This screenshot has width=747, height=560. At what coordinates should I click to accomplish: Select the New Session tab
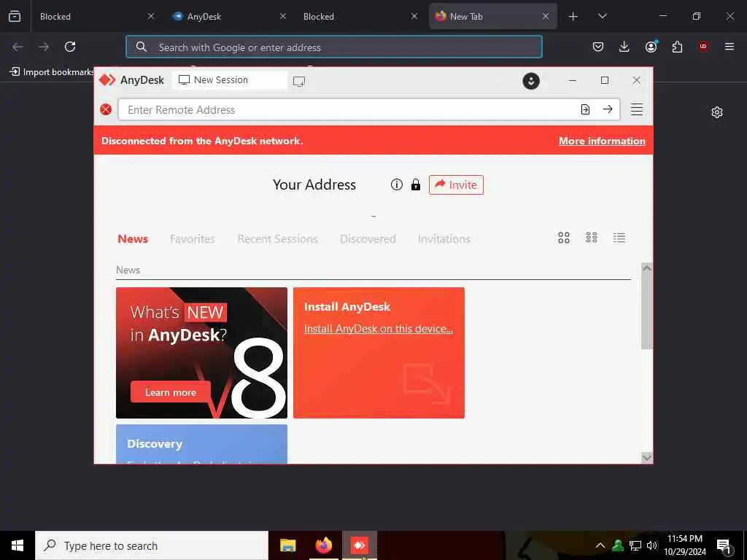230,80
